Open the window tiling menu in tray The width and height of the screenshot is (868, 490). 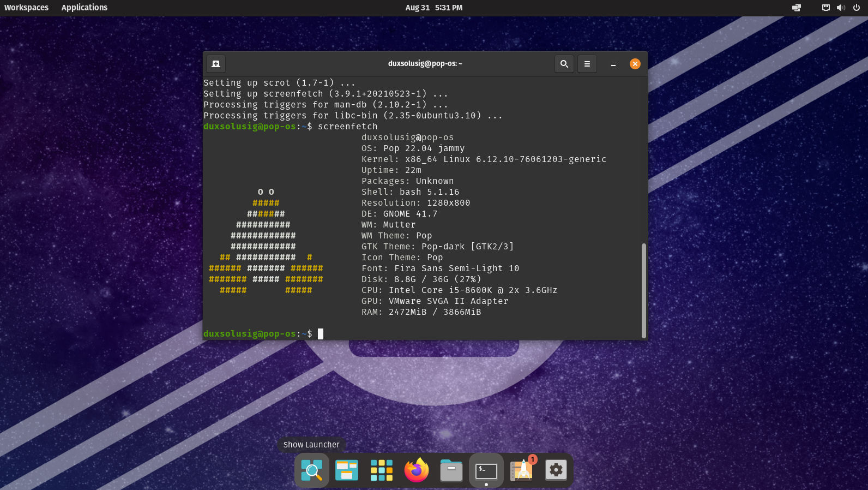click(797, 8)
